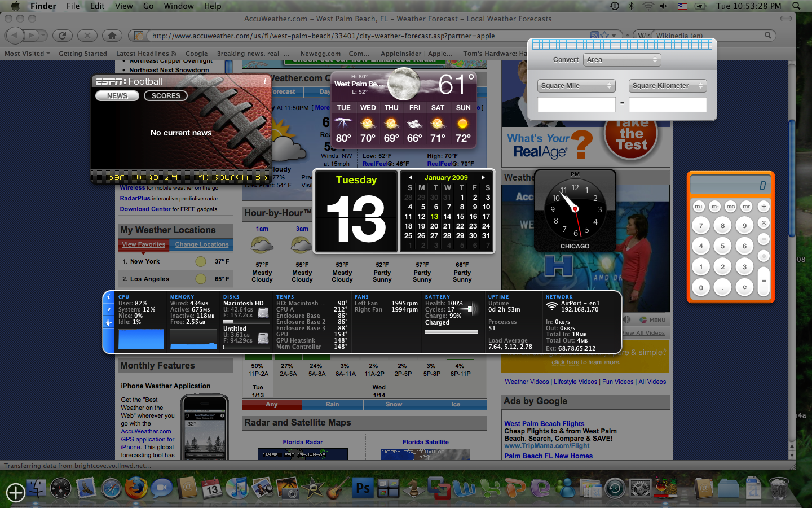This screenshot has width=812, height=508.
Task: Open the Go menu
Action: point(148,6)
